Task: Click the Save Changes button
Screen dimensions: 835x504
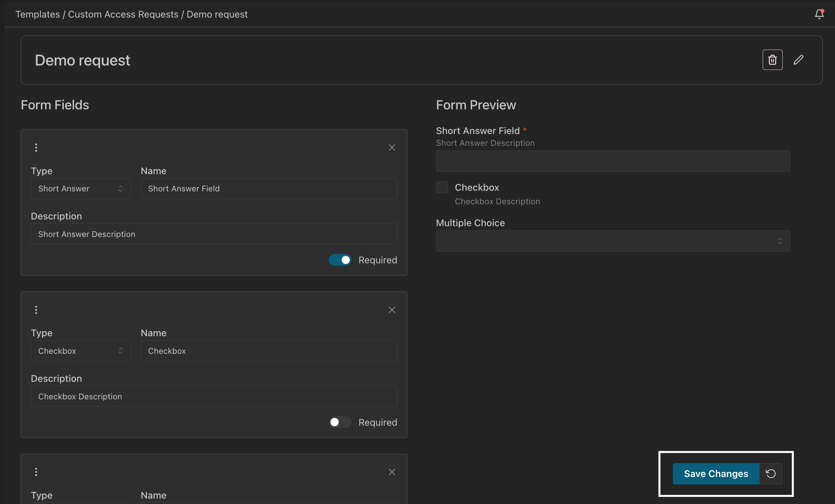Action: pyautogui.click(x=716, y=474)
